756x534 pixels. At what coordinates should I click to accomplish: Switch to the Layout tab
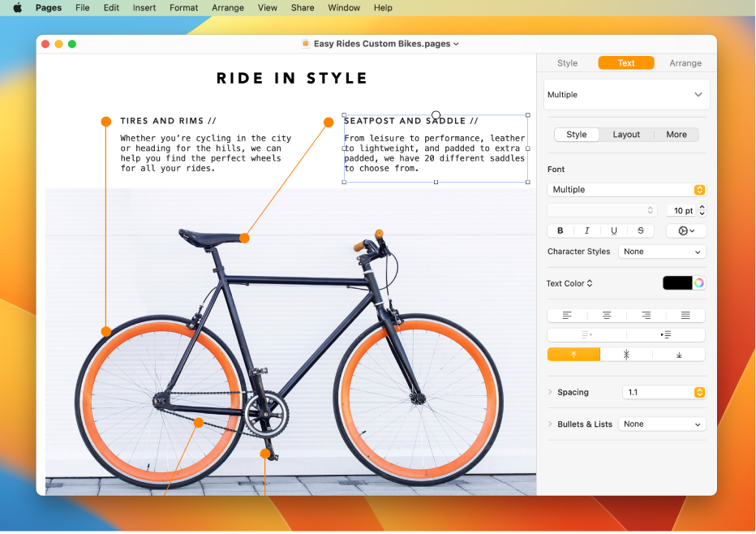point(626,135)
